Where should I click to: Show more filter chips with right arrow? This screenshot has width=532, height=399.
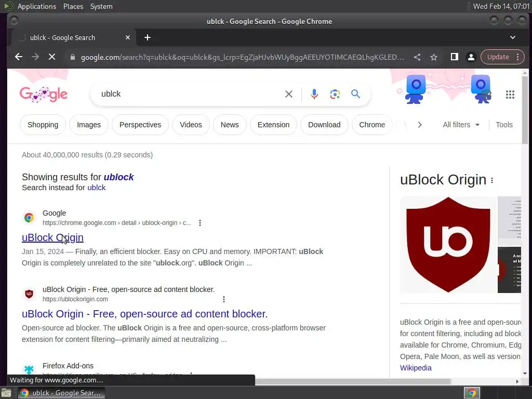click(420, 125)
